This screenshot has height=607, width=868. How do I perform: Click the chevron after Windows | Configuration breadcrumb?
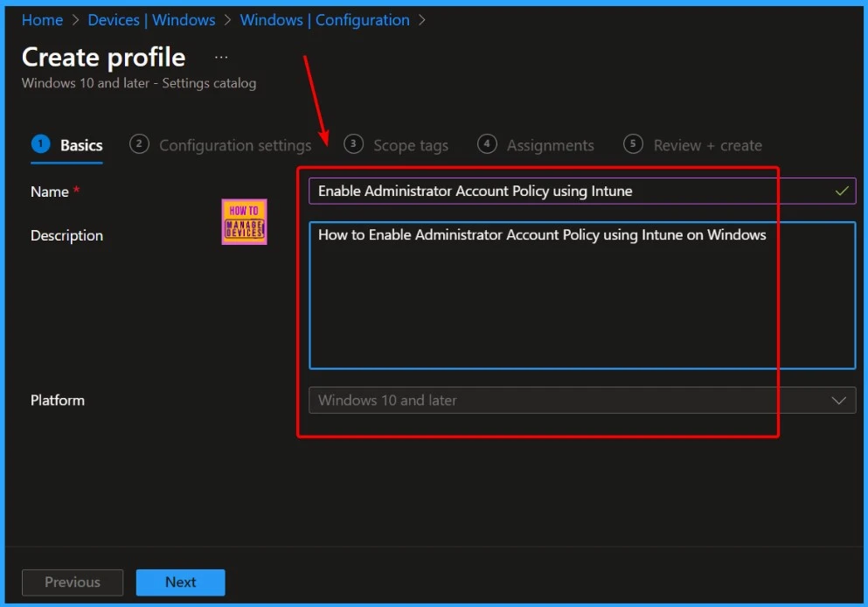pyautogui.click(x=422, y=20)
